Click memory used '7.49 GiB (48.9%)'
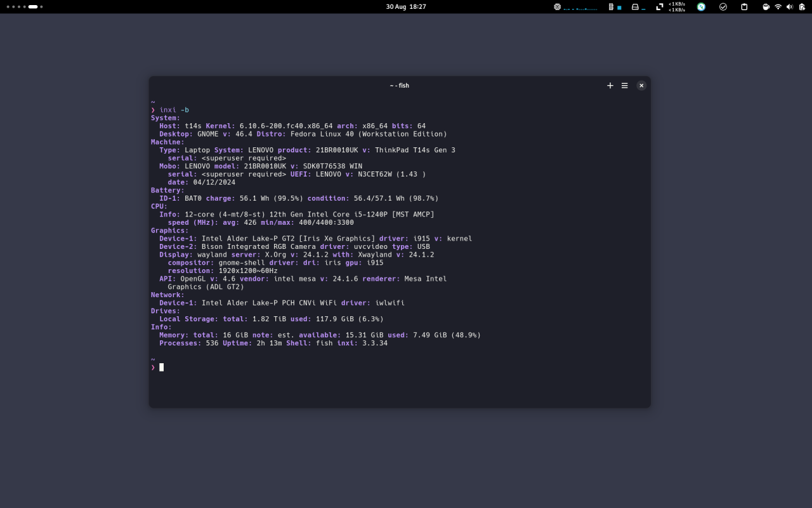Screen dimensions: 812x508 [447, 335]
